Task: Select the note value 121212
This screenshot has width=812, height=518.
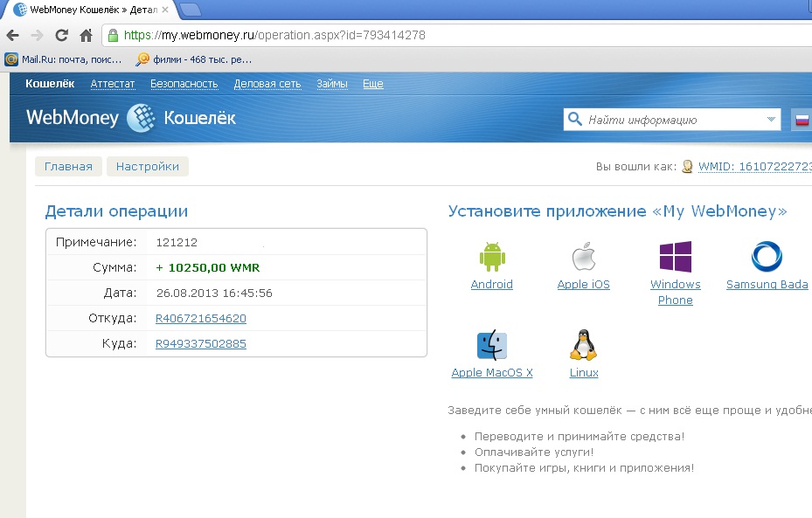Action: click(x=177, y=242)
